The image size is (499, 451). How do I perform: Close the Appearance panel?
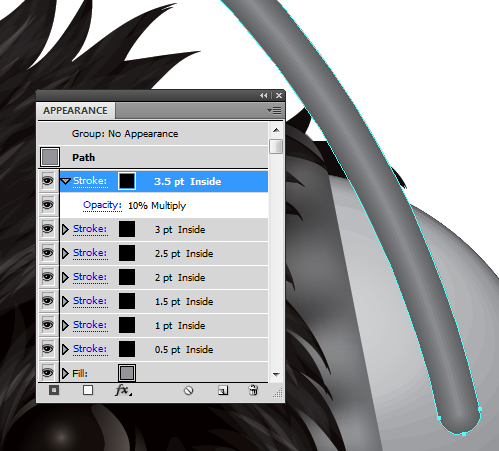pos(279,96)
